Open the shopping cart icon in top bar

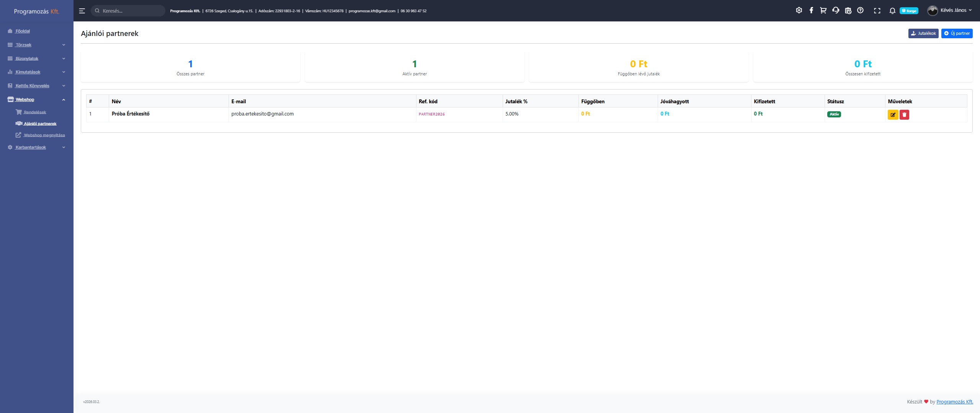pyautogui.click(x=823, y=10)
